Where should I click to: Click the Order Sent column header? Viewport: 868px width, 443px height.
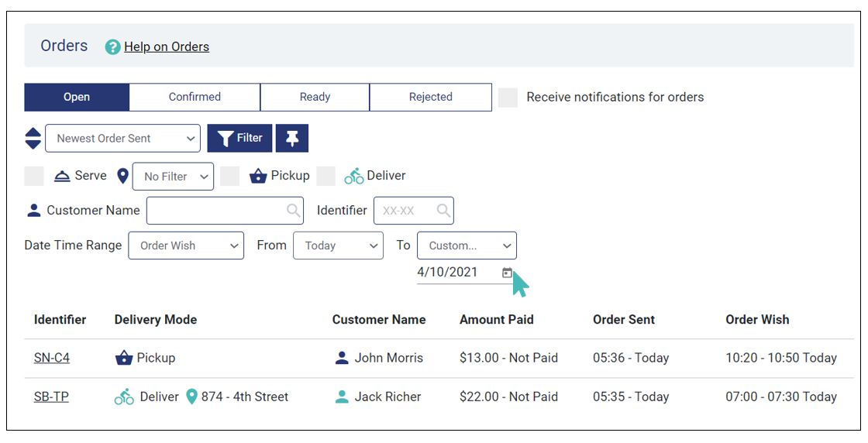pyautogui.click(x=624, y=320)
